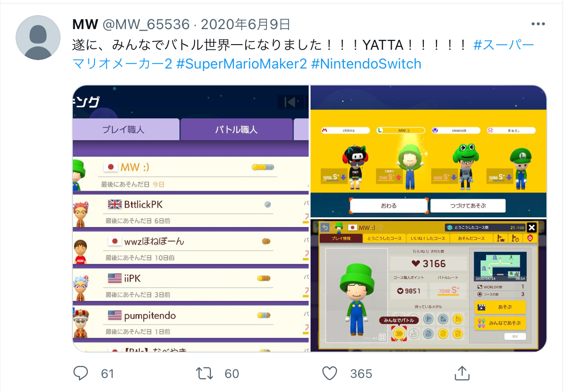Image resolution: width=568 pixels, height=392 pixels.
Task: Click つづけてあそぶ button in the image
Action: (x=468, y=206)
